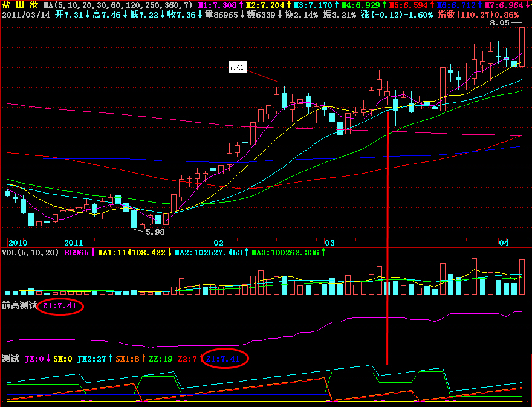The height and width of the screenshot is (407, 532).
Task: Click the 04 month marker on time axis
Action: (503, 242)
